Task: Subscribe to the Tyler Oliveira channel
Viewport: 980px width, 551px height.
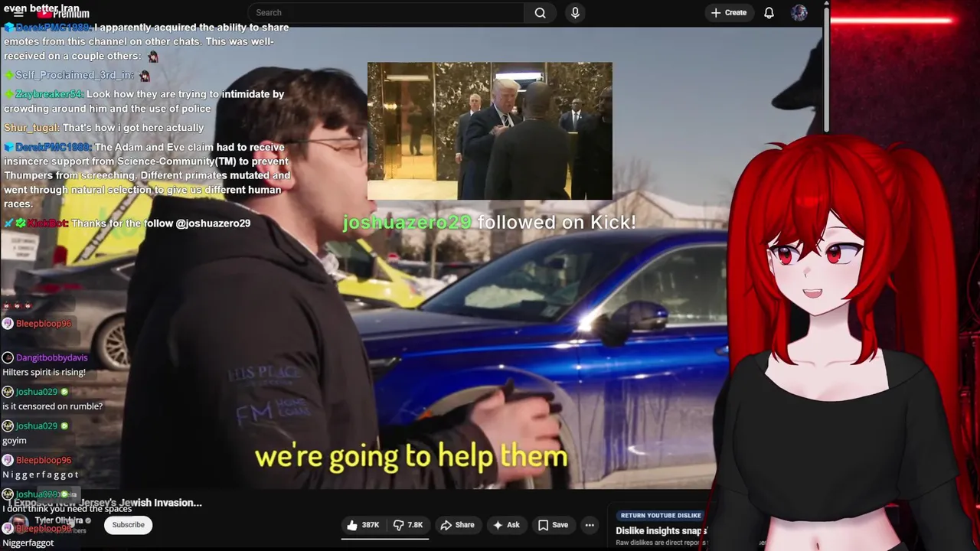Action: [128, 525]
